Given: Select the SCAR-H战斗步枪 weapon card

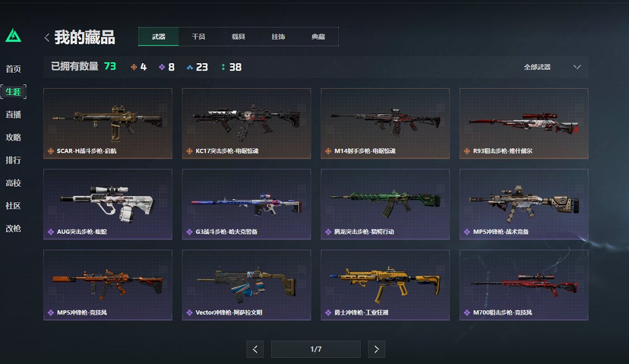Looking at the screenshot, I should pos(108,124).
